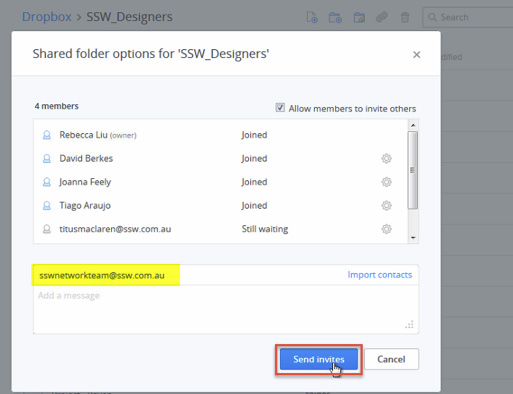Click the Send invites button
Screen dimensions: 513x394
319,359
